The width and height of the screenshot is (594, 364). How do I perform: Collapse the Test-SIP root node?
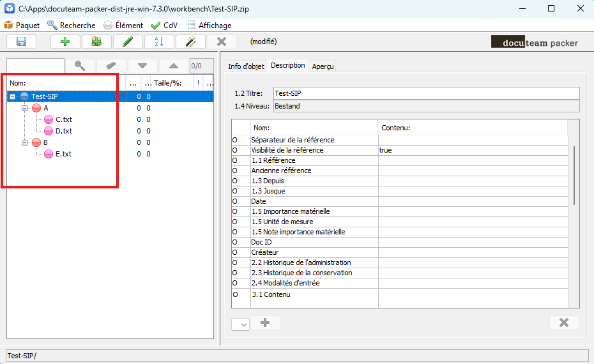13,96
